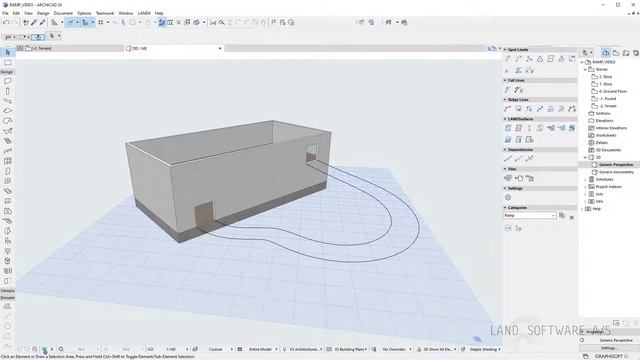Click the red vertical arrow LANDSurfaces icon

[x=529, y=128]
